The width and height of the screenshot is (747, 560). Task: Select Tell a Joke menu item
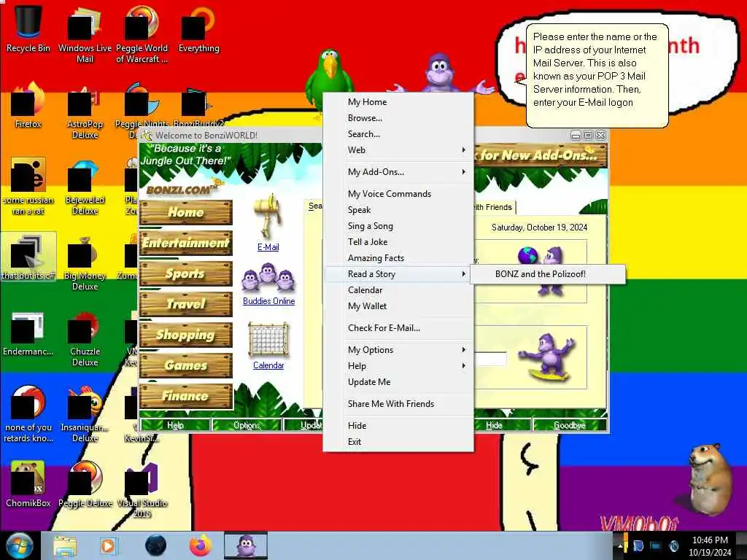tap(399, 242)
